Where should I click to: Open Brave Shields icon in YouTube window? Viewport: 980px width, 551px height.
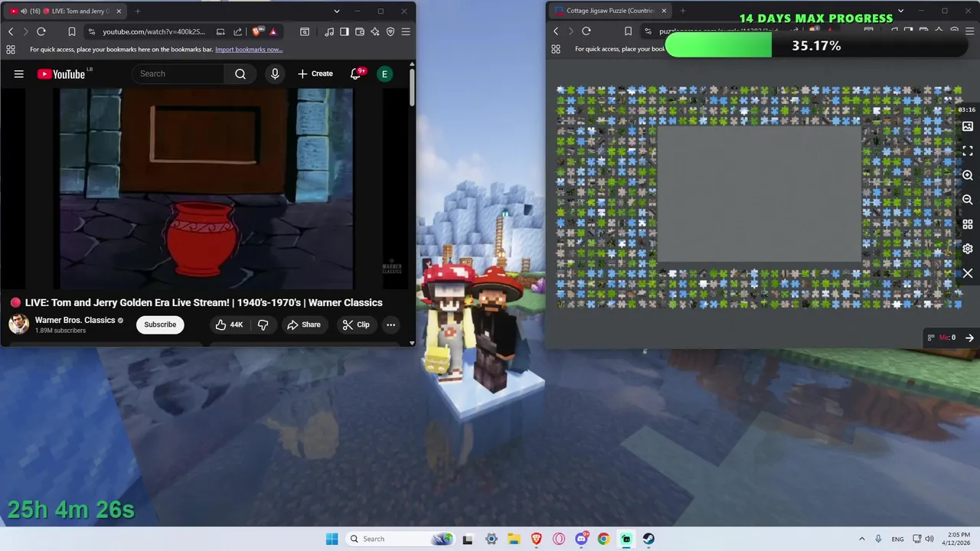(256, 31)
